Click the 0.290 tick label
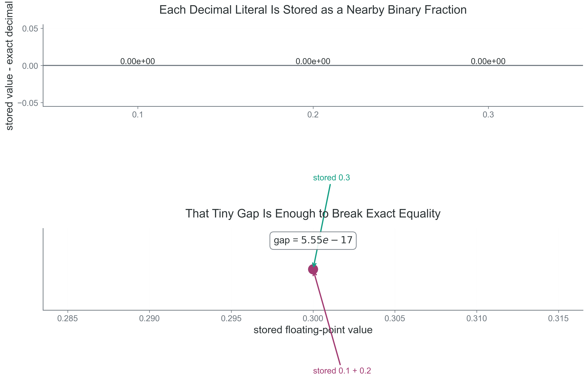 click(149, 319)
